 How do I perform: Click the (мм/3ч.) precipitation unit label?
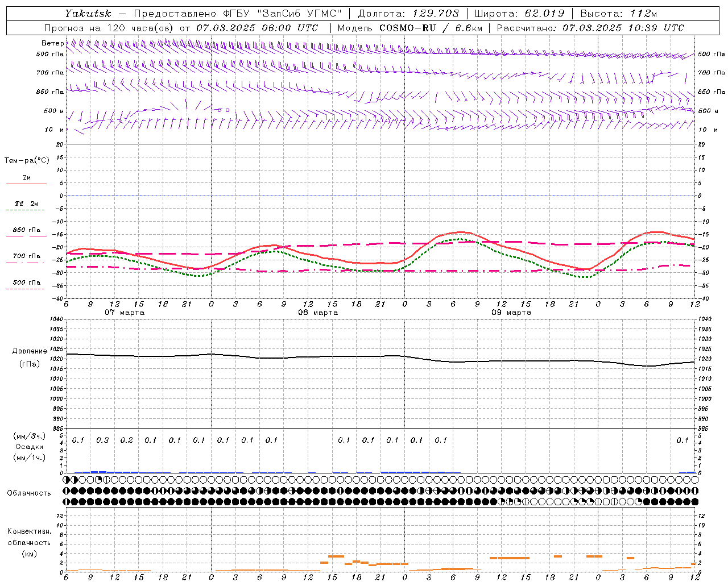30,436
